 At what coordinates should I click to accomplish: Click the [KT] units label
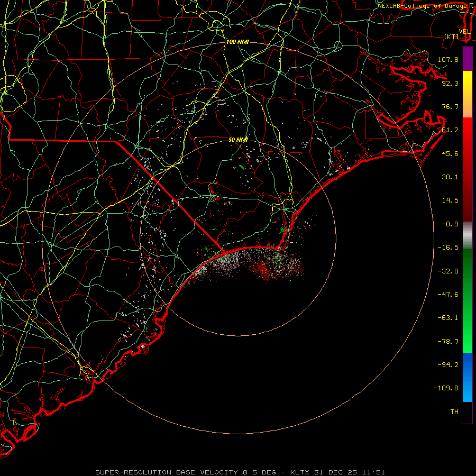point(452,36)
